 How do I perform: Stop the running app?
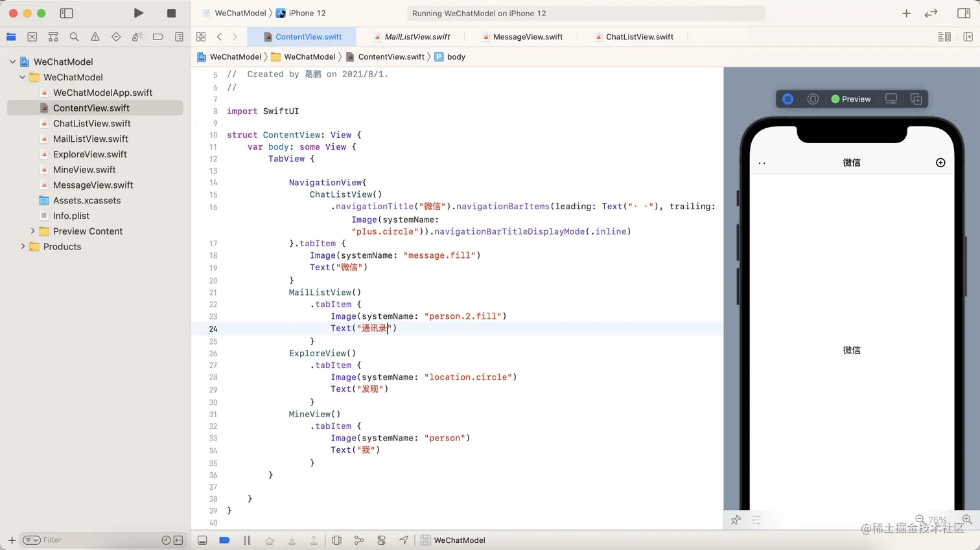click(x=171, y=13)
